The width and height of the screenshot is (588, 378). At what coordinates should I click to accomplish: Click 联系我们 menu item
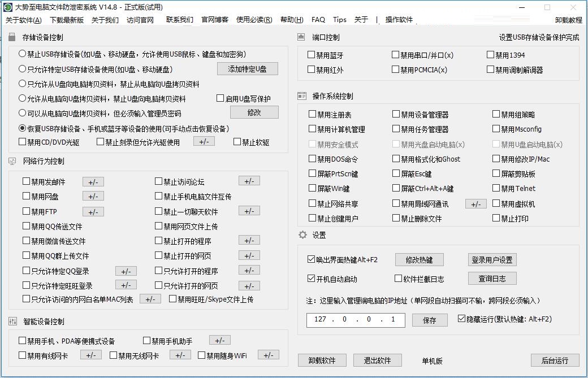[180, 20]
